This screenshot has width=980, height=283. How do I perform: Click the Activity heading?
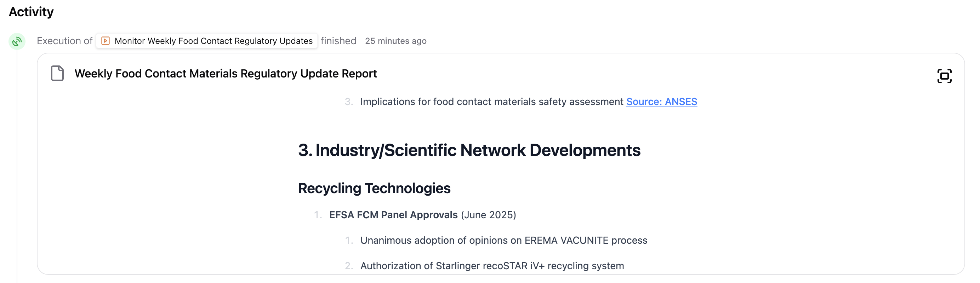coord(31,12)
